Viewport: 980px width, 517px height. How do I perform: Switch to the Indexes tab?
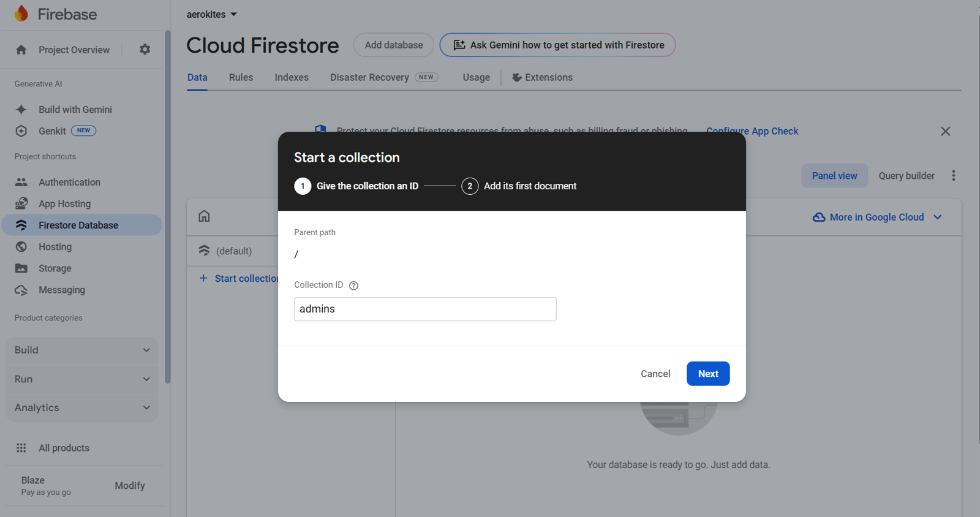292,77
